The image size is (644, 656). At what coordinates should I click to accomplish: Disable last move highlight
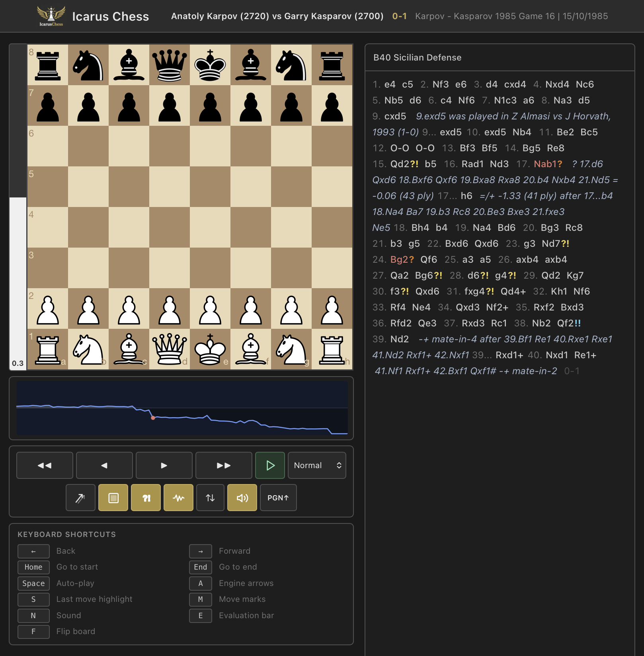tap(113, 498)
